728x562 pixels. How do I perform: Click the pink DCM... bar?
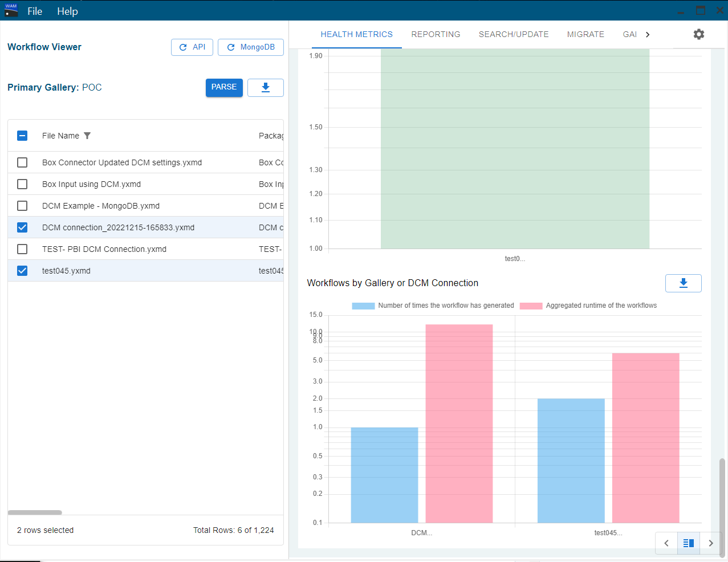click(x=459, y=424)
